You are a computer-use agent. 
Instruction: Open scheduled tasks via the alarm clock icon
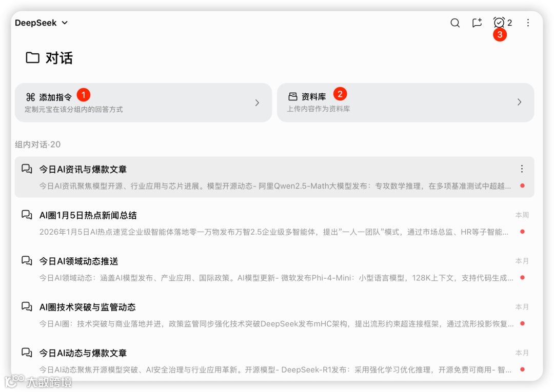click(498, 23)
